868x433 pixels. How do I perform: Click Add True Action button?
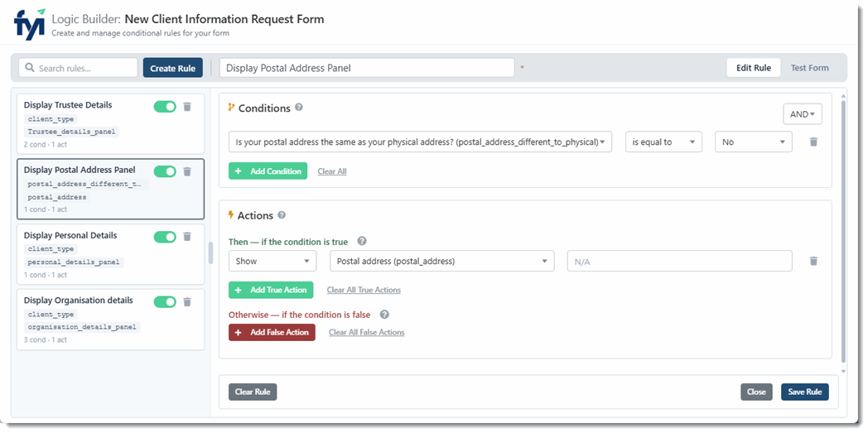coord(271,290)
